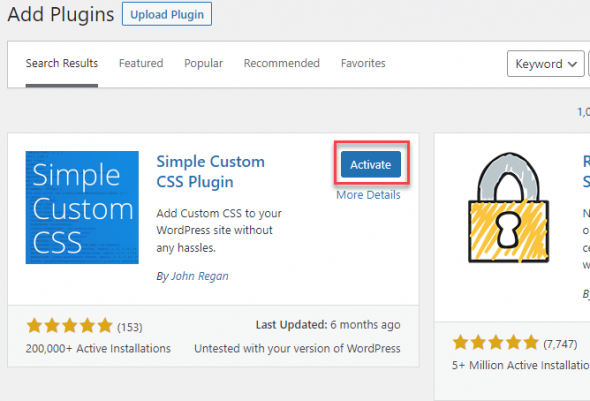
Task: Open the Keyword search type dropdown
Action: [545, 64]
